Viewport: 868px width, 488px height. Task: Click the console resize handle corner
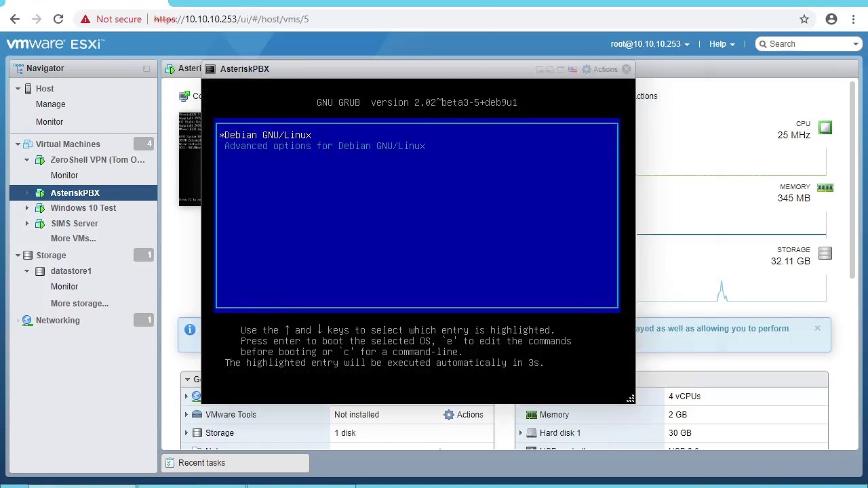630,399
